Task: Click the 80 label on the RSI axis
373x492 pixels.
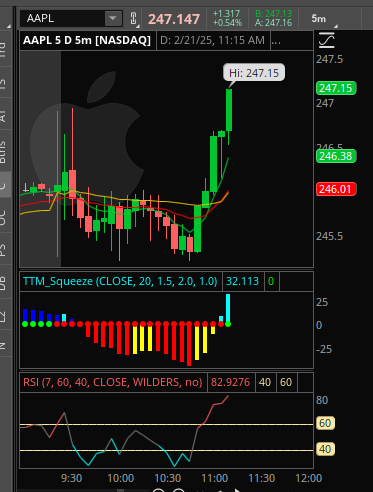Action: point(322,400)
